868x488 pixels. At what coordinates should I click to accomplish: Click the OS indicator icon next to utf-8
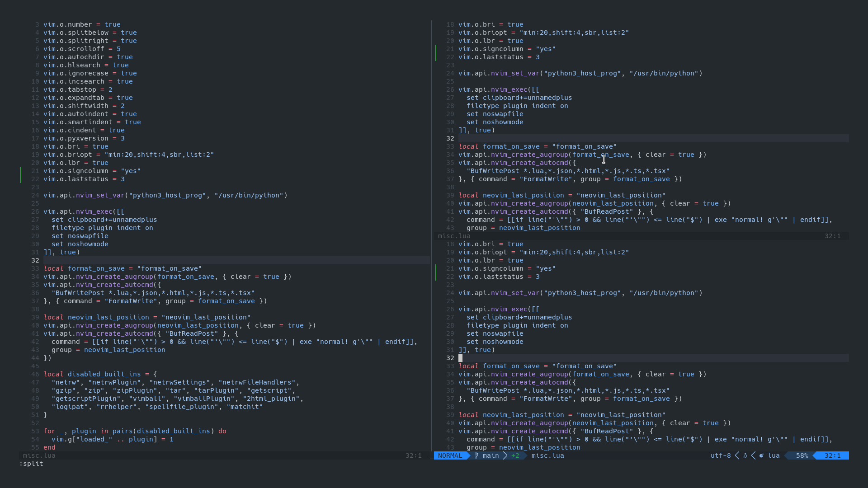745,455
